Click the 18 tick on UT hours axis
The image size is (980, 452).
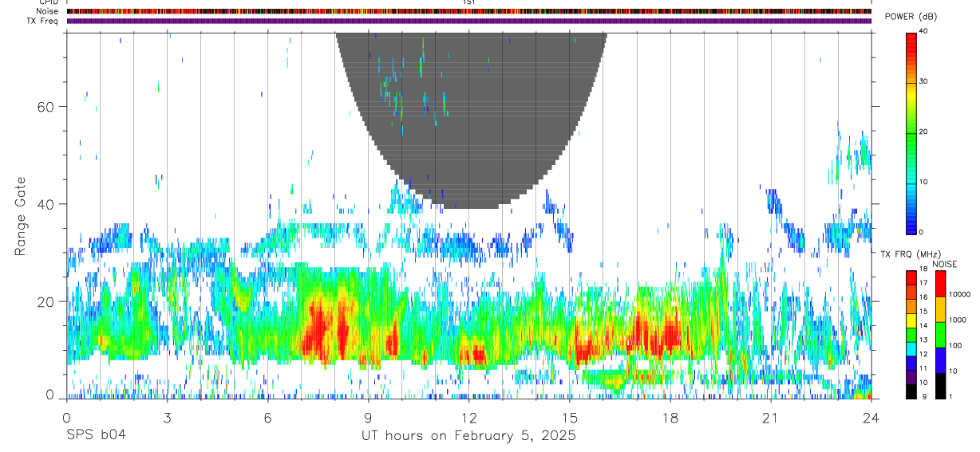click(670, 418)
